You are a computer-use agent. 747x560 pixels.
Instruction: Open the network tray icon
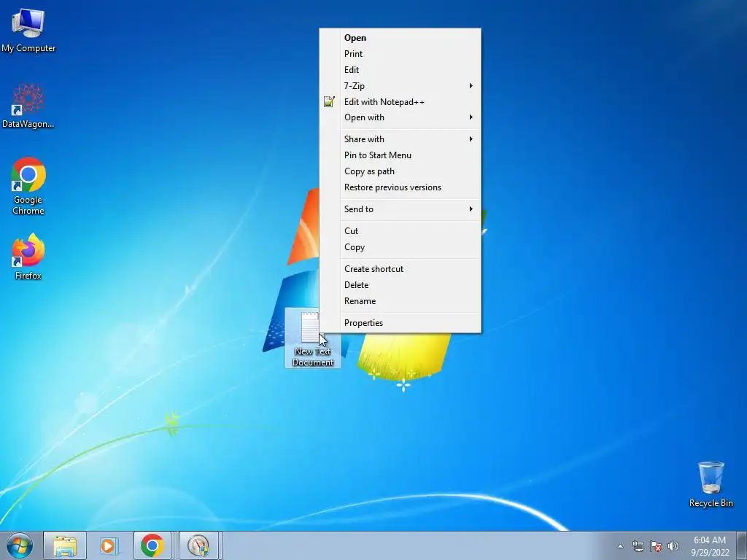(638, 546)
